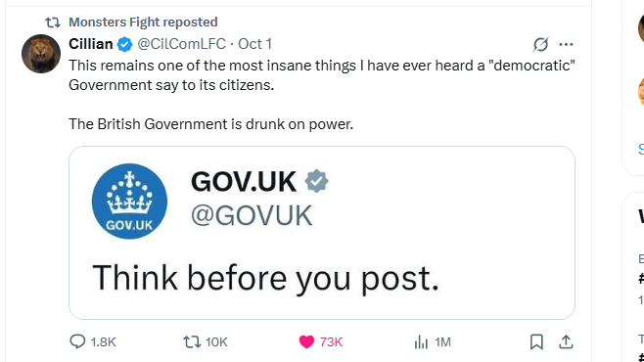Image resolution: width=644 pixels, height=362 pixels.
Task: Click the reply comment icon
Action: tap(77, 341)
